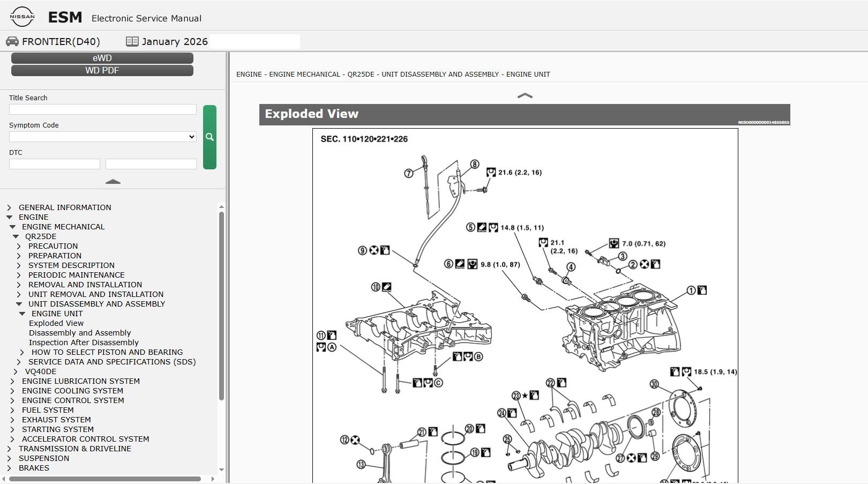The width and height of the screenshot is (868, 484).
Task: Click the book icon beside January 2026
Action: coord(132,41)
